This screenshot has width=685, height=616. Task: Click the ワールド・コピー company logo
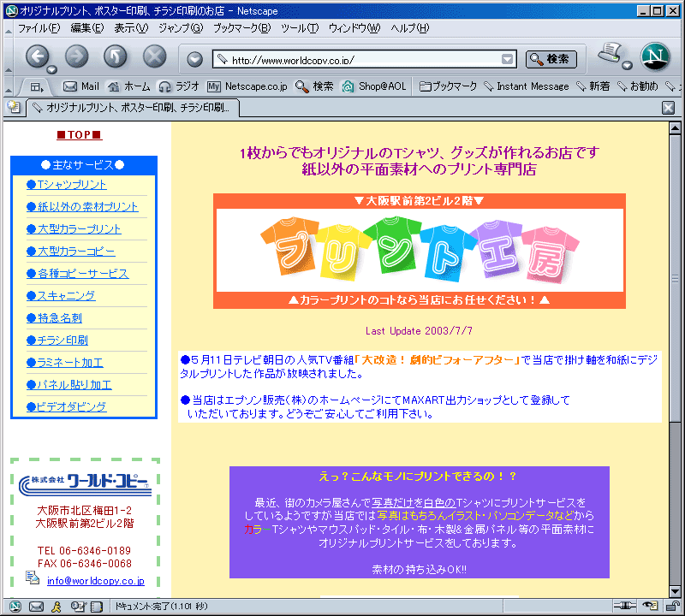pyautogui.click(x=85, y=484)
